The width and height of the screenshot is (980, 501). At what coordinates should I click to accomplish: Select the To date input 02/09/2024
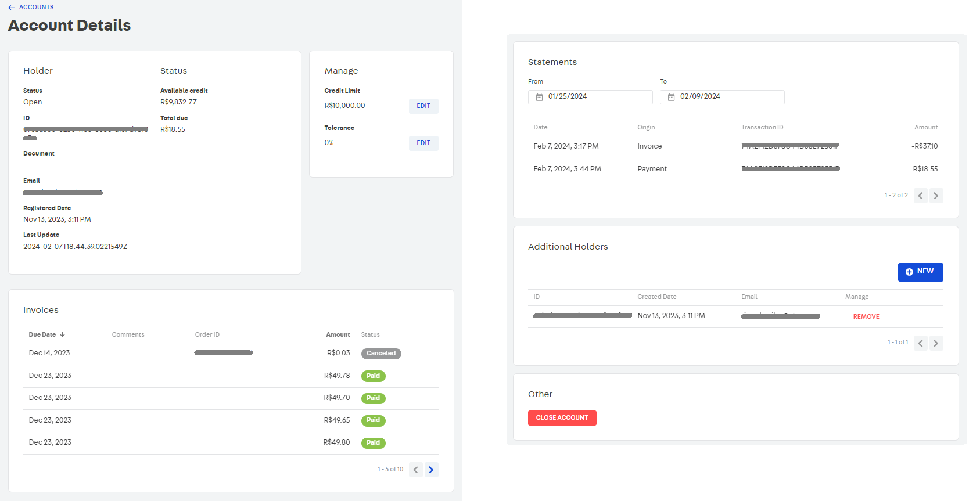[x=729, y=97]
